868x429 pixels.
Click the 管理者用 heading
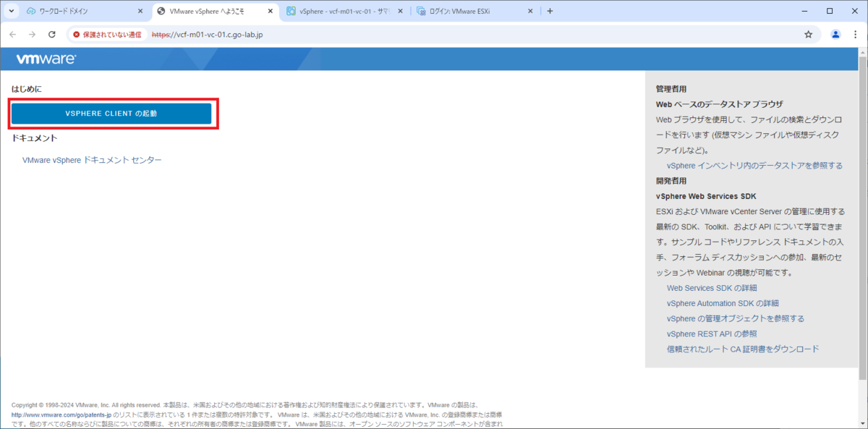coord(671,90)
